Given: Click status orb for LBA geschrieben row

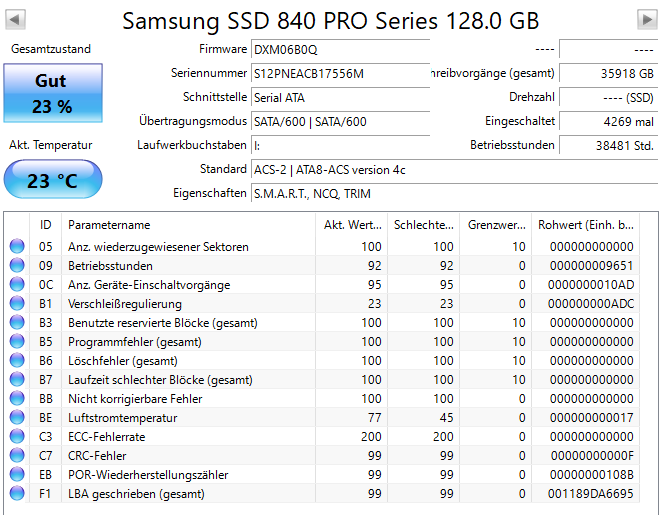Looking at the screenshot, I should point(16,494).
